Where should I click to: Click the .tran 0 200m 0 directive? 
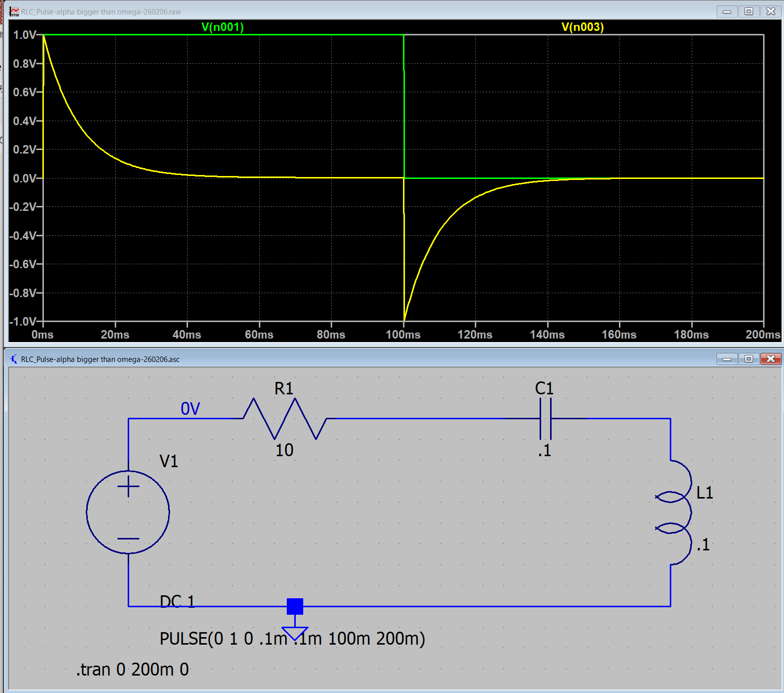coord(133,670)
